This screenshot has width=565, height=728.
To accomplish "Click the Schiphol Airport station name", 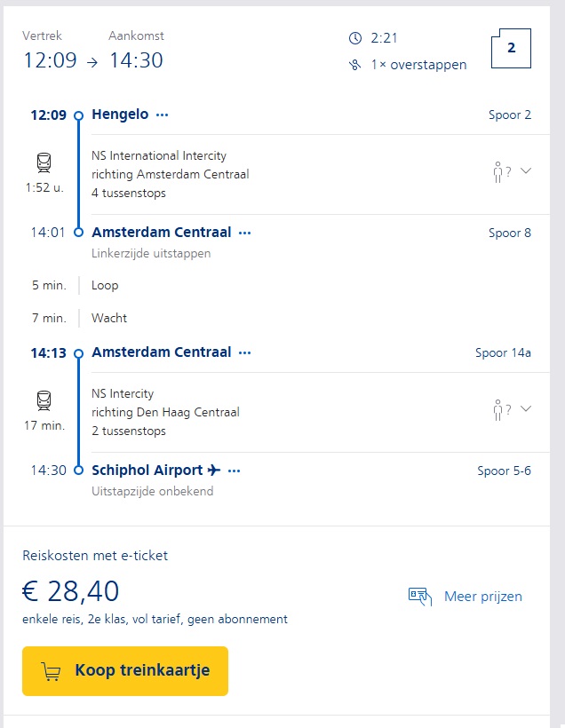I will click(x=147, y=471).
